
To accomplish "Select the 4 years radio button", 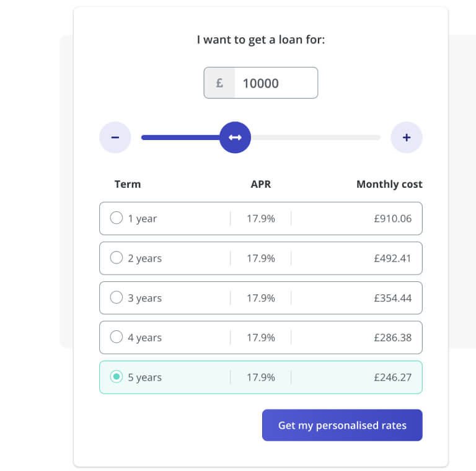I will click(x=117, y=337).
